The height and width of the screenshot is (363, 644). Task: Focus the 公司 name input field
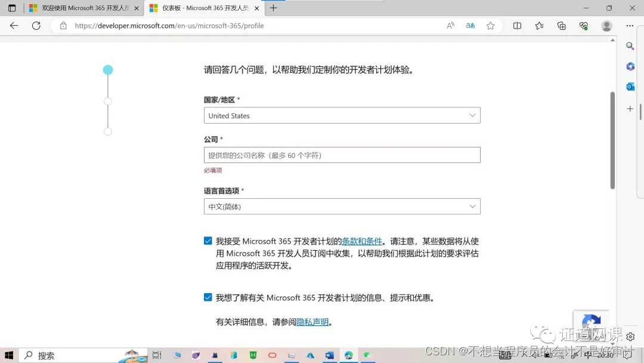[x=342, y=155]
